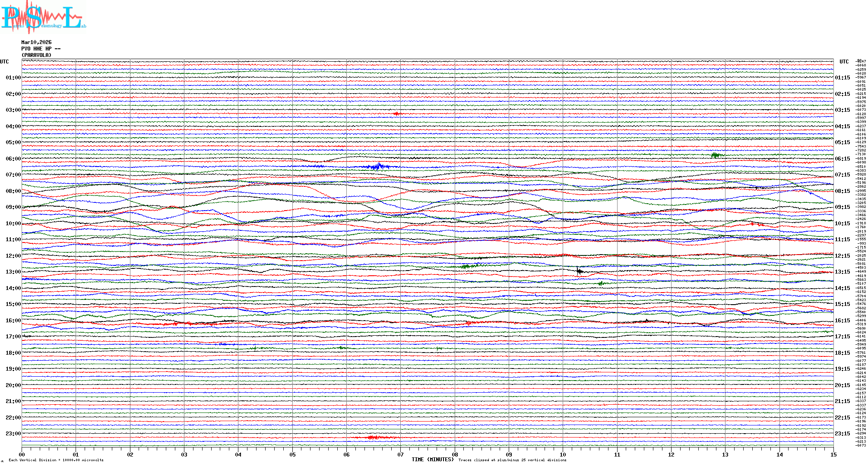Click the red event burst on the 03:15 trace
The height and width of the screenshot is (466, 868).
[397, 113]
